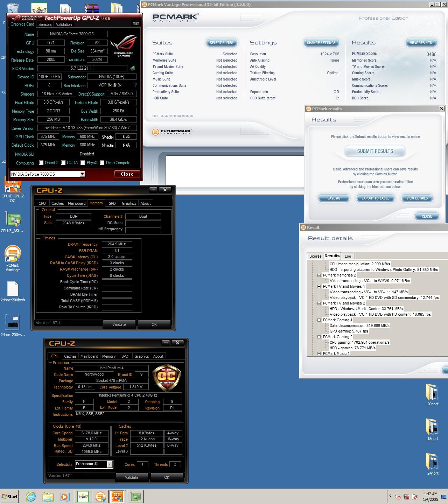Click the Bus Interface question mark in GPU-Z
Image resolution: width=448 pixels, height=504 pixels.
pos(135,85)
